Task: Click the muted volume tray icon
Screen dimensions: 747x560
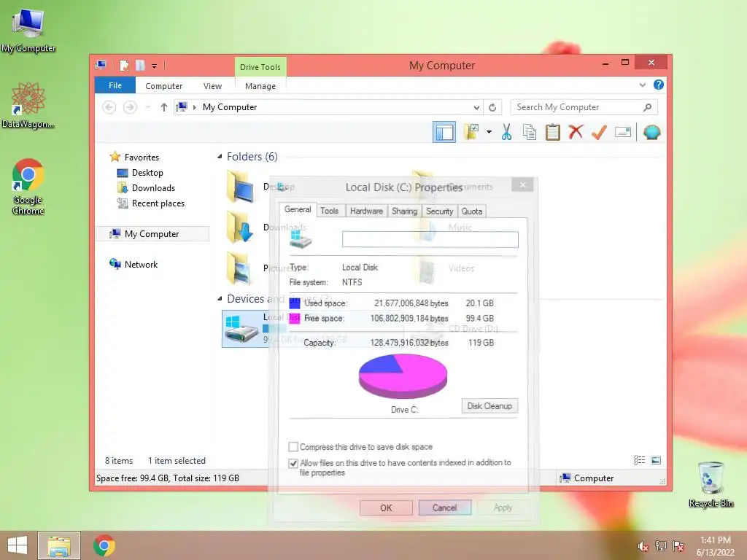Action: (643, 546)
